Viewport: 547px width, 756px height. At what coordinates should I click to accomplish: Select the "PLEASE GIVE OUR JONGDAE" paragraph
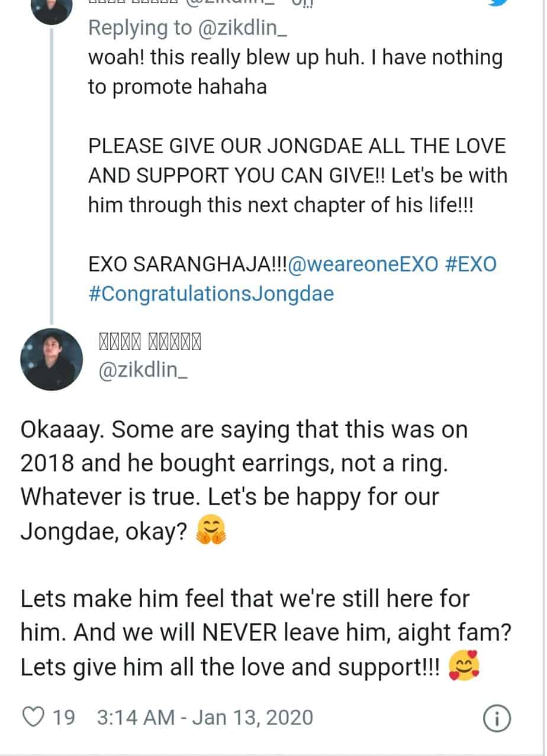click(297, 176)
